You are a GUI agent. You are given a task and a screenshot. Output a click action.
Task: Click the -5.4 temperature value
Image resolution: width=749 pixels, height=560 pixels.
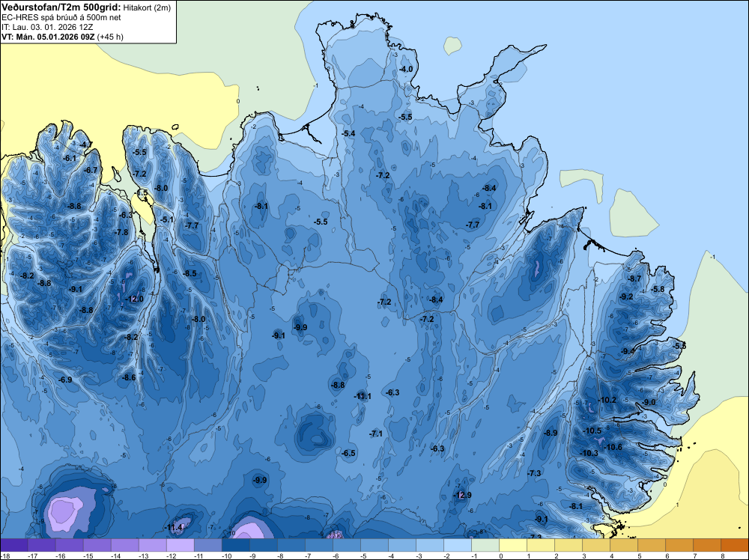pos(349,134)
